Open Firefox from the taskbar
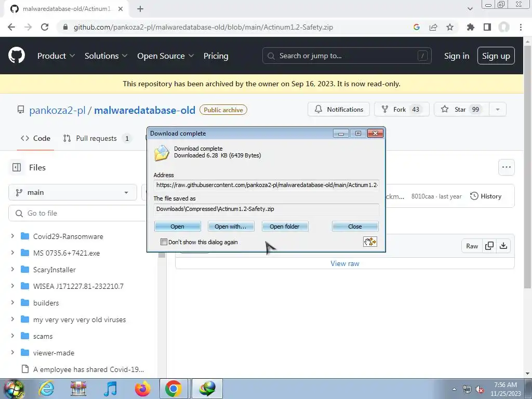The height and width of the screenshot is (399, 532). 142,389
